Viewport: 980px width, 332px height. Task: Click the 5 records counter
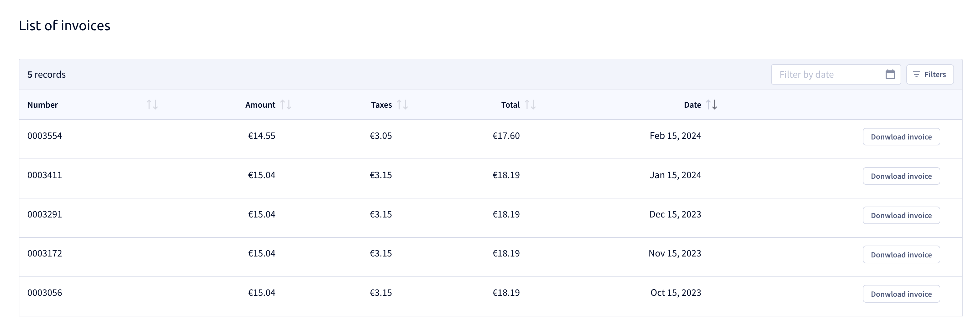pos(46,75)
